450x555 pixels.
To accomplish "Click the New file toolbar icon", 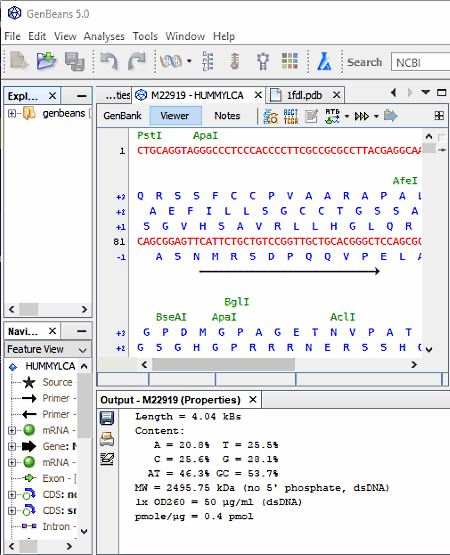I will [18, 61].
